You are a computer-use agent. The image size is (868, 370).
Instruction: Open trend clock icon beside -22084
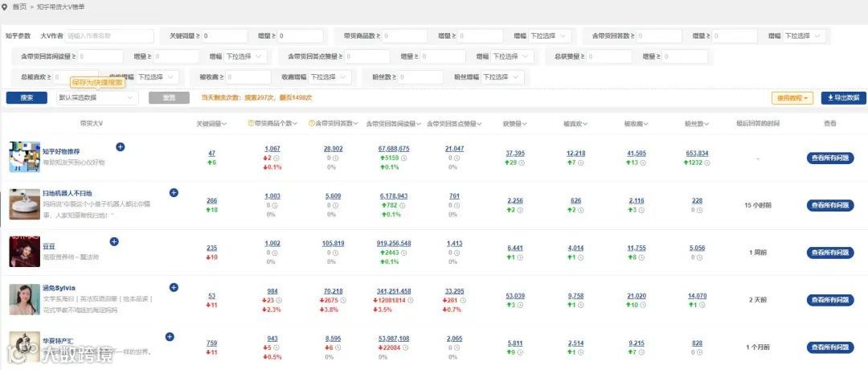tap(406, 347)
